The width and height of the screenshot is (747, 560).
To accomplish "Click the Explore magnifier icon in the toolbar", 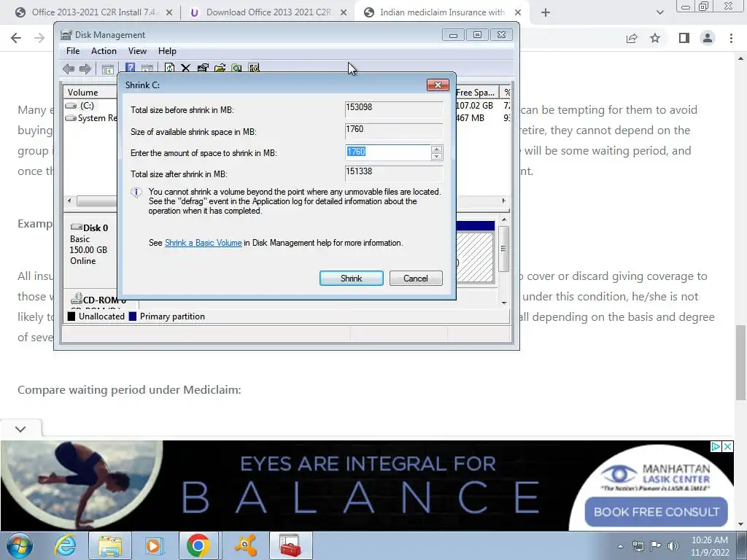I will (x=237, y=68).
